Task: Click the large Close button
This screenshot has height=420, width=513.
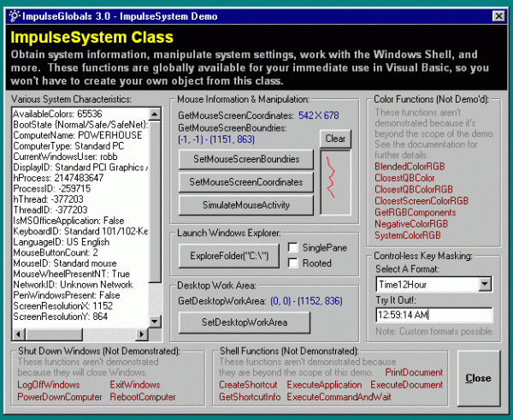Action: pyautogui.click(x=478, y=378)
